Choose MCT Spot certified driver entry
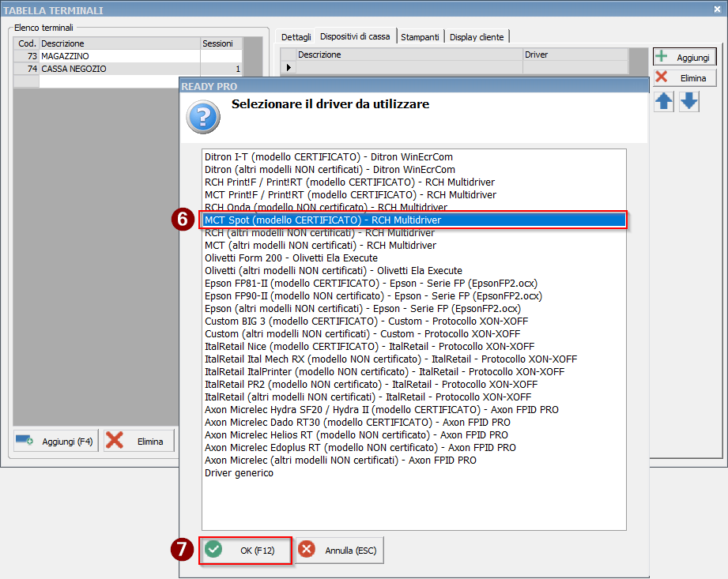 tap(323, 220)
